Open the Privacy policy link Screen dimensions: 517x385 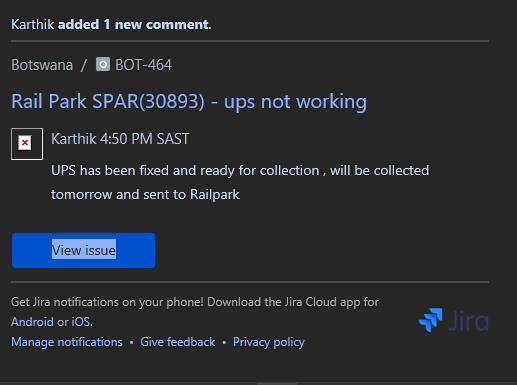pyautogui.click(x=269, y=342)
